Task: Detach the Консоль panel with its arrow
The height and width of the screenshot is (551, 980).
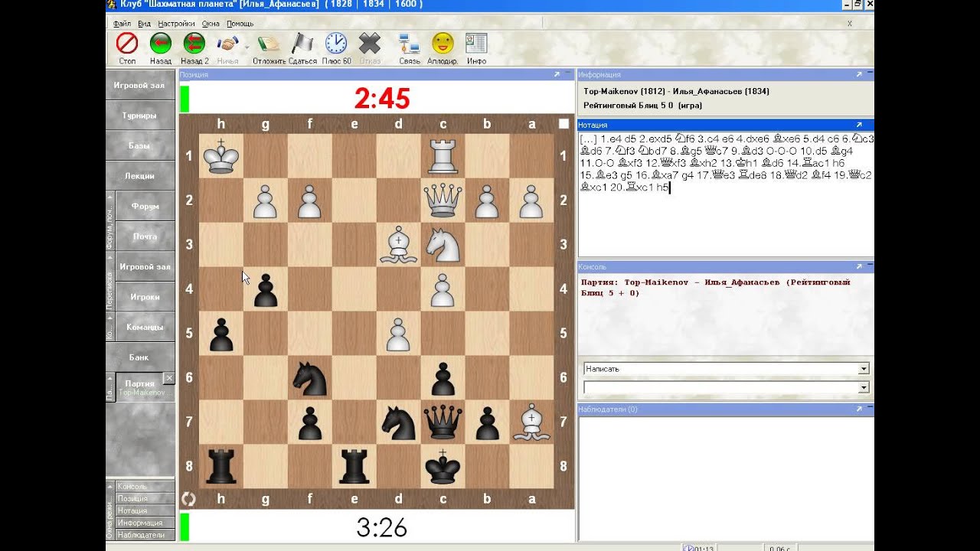Action: coord(859,267)
